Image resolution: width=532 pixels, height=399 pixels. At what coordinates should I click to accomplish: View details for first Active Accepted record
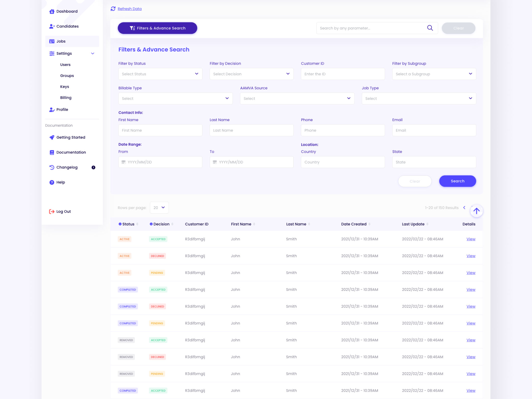coord(470,239)
